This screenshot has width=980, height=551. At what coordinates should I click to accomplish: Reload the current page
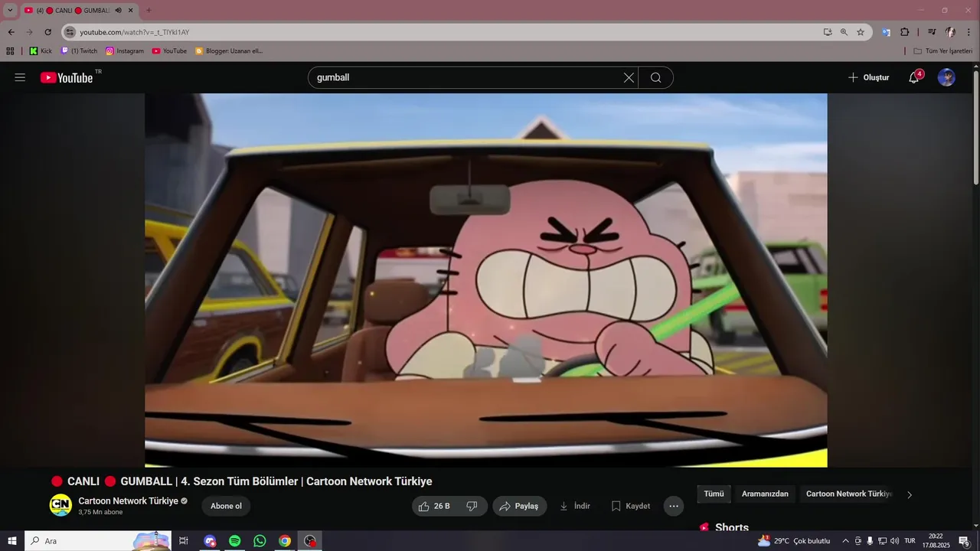[47, 32]
